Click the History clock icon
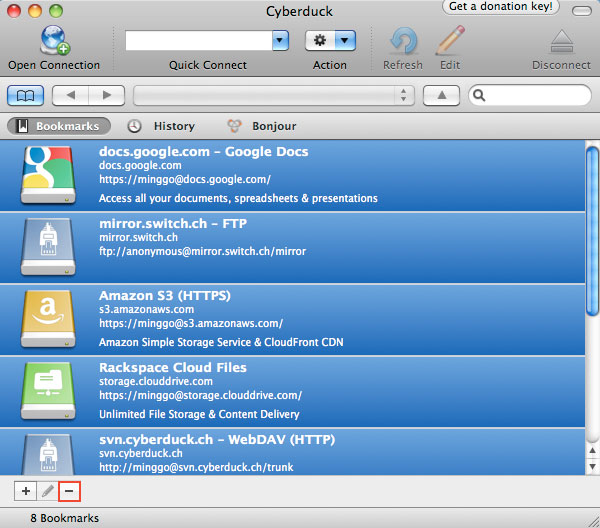This screenshot has width=600, height=528. pyautogui.click(x=134, y=126)
